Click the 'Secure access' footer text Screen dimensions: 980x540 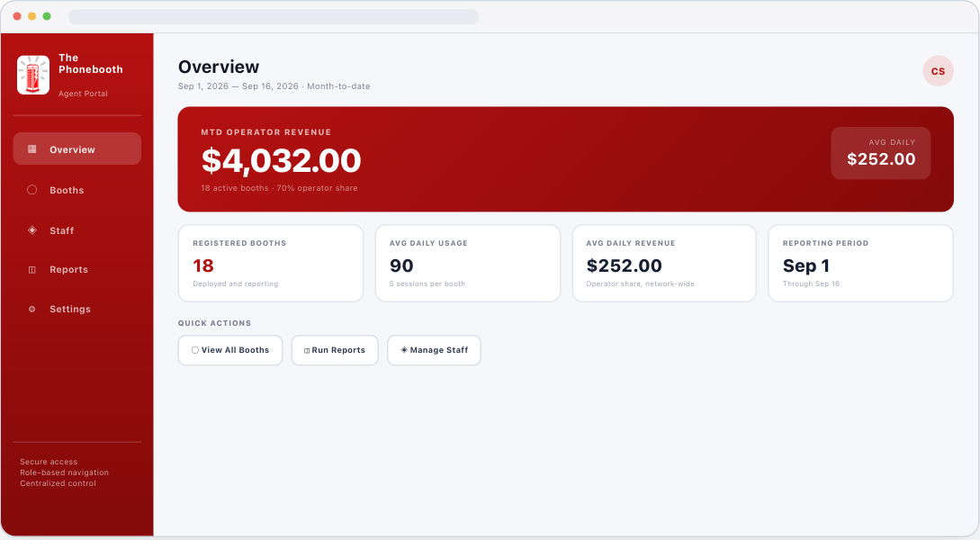click(49, 462)
